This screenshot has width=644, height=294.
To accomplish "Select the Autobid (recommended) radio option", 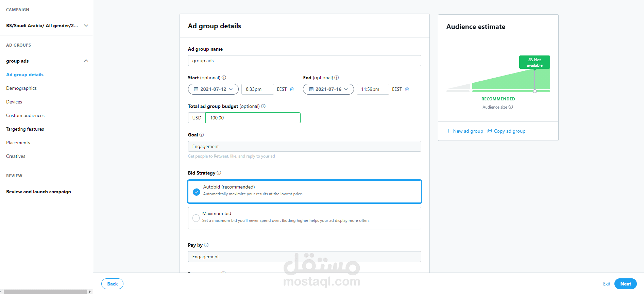I will coord(197,192).
